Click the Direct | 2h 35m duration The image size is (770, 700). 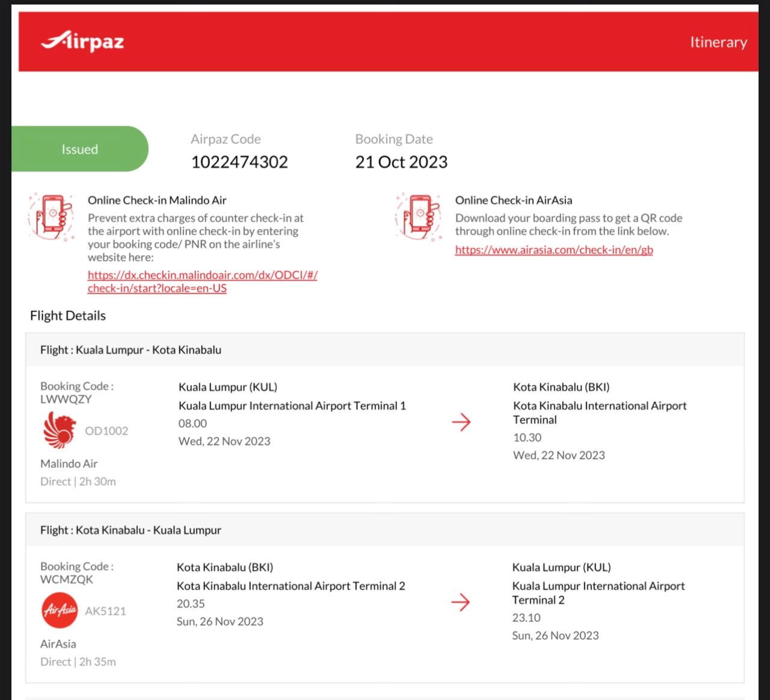tap(78, 662)
